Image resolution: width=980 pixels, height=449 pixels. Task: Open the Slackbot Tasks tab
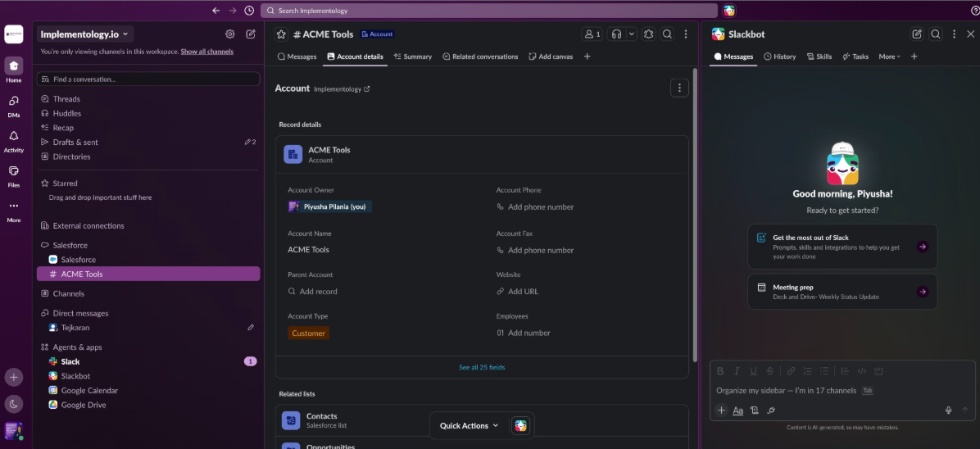(x=855, y=57)
